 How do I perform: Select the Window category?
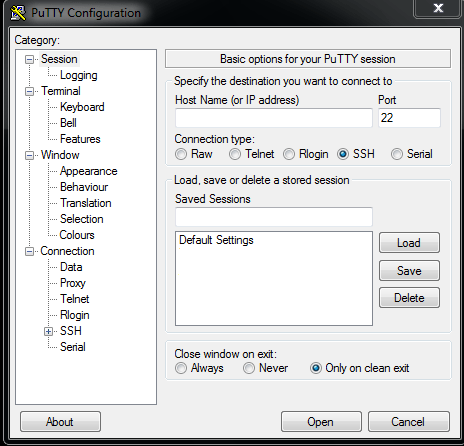coord(60,155)
